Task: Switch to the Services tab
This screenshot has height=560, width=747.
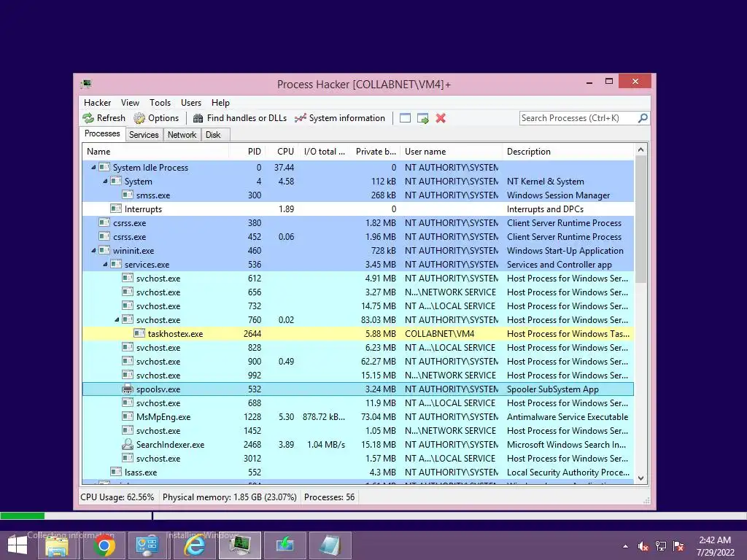Action: [144, 135]
